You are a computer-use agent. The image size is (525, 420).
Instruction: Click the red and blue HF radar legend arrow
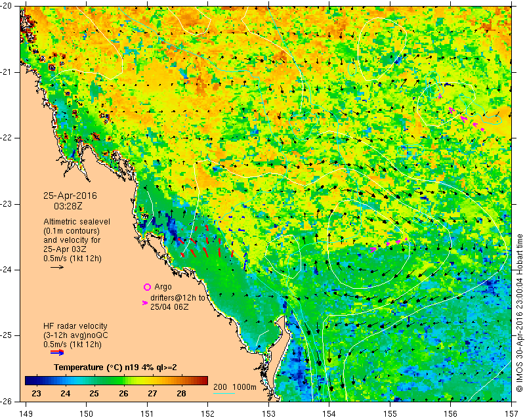click(57, 352)
